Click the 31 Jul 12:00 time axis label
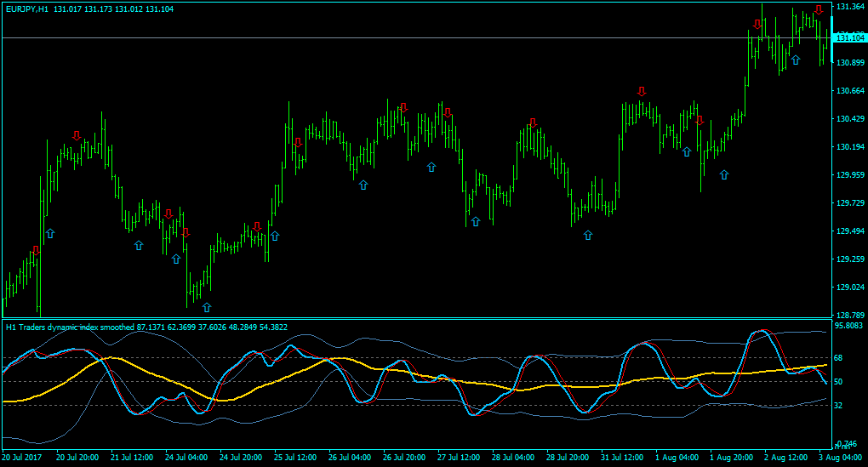The image size is (868, 467). coord(622,458)
